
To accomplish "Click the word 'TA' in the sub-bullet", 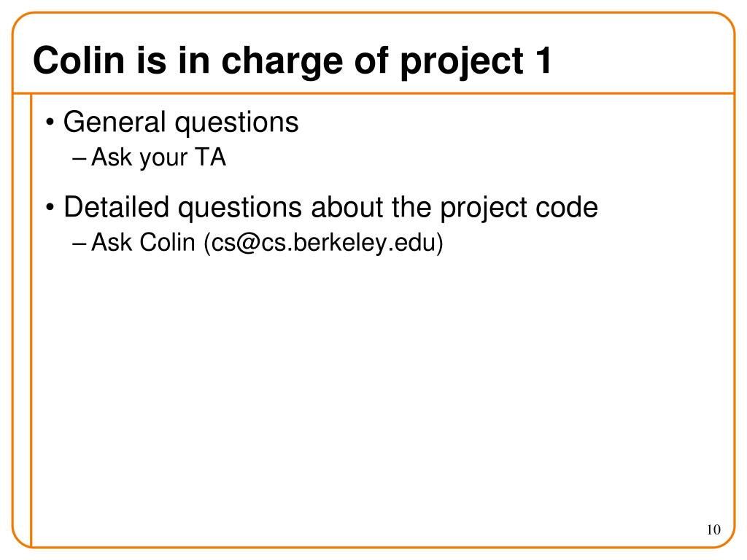I will [210, 157].
